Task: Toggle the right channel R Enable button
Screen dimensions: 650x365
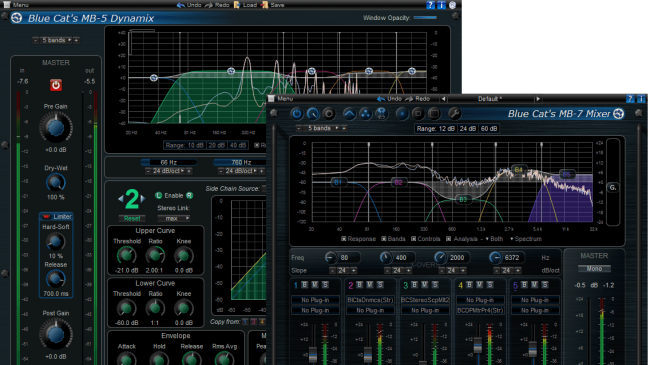Action: point(189,195)
